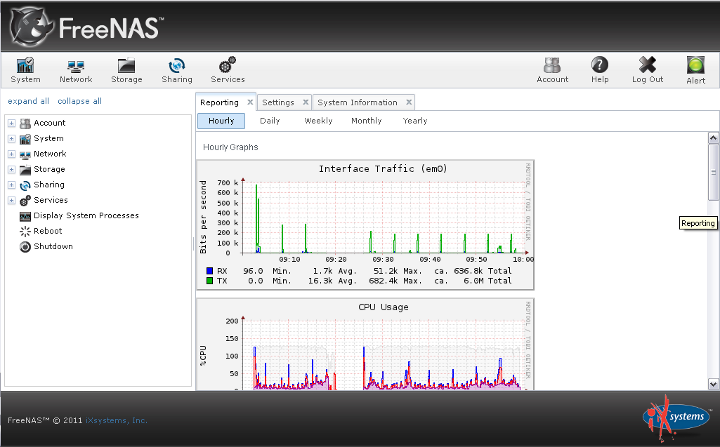Click the blue RX legend swatch

tap(210, 271)
